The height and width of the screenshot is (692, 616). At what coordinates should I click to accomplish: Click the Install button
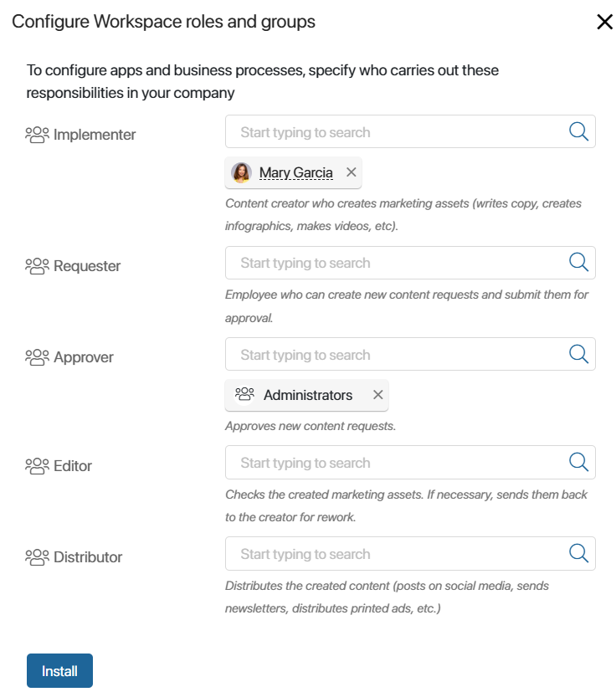pos(59,670)
